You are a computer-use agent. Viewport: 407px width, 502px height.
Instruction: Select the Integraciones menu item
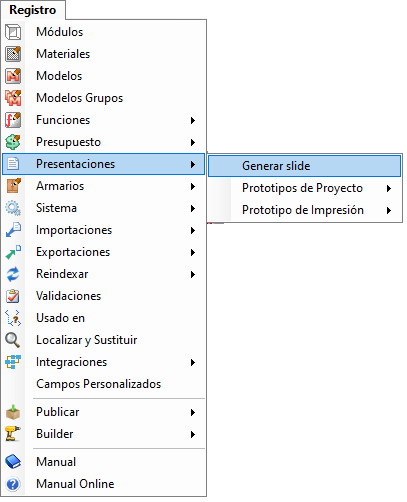(x=104, y=362)
